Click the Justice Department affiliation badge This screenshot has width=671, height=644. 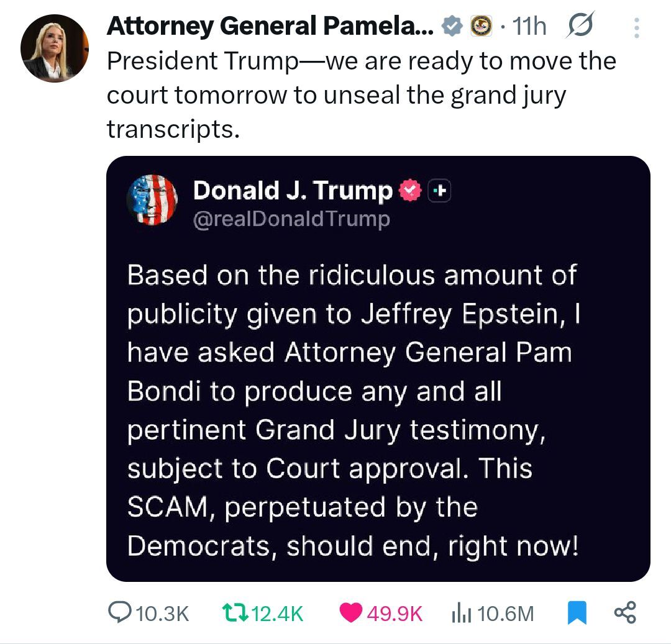pos(482,26)
